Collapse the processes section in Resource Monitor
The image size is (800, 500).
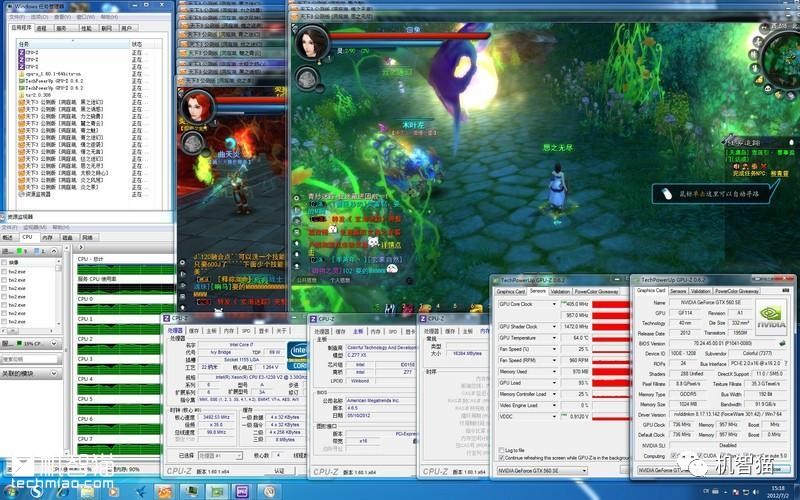click(x=53, y=251)
